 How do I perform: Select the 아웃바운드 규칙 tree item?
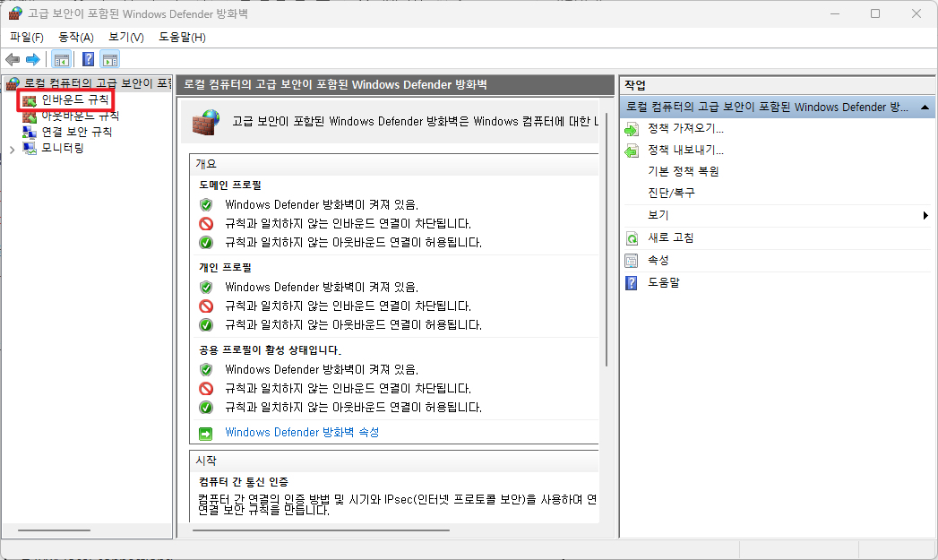click(x=80, y=116)
